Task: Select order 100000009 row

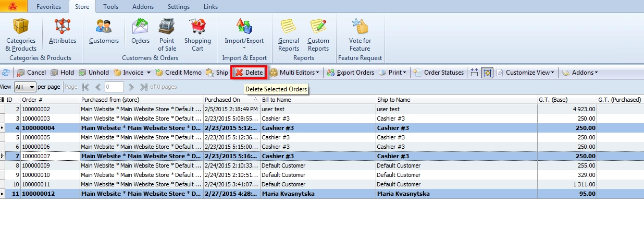Action: tap(322, 165)
